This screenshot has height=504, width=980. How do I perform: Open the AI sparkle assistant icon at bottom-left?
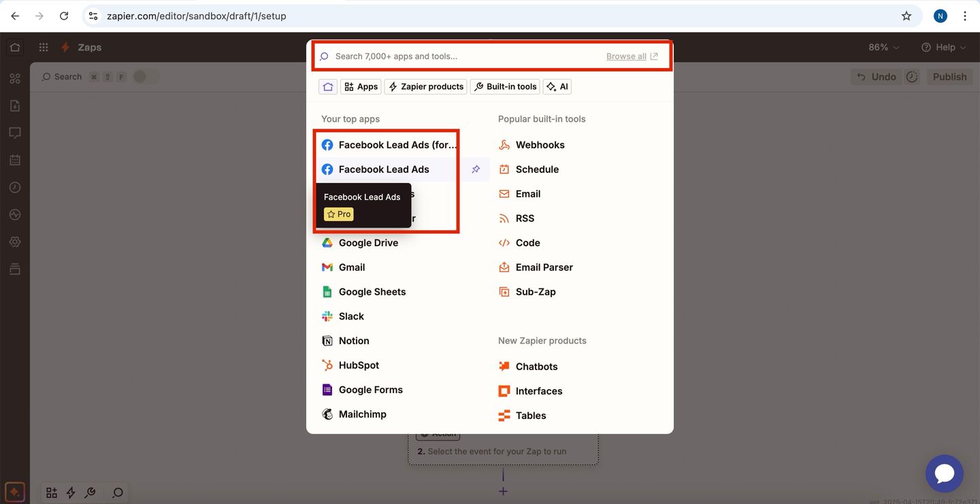click(15, 492)
